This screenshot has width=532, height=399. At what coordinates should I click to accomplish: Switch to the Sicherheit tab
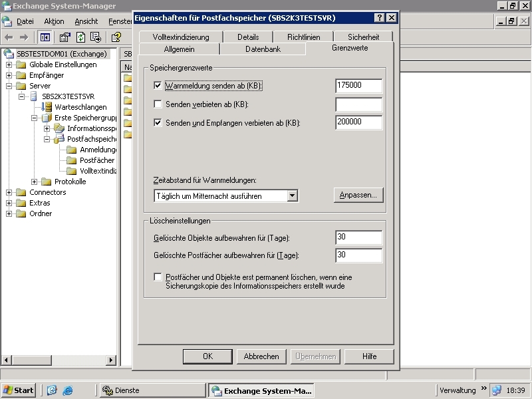pos(363,37)
